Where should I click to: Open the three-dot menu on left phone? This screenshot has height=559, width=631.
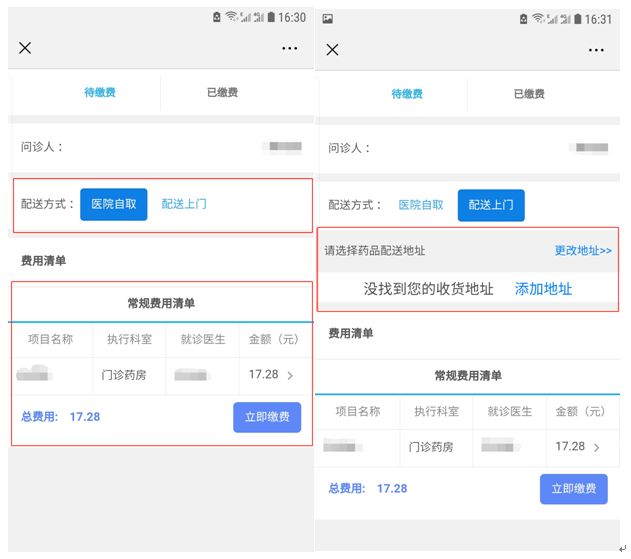290,48
